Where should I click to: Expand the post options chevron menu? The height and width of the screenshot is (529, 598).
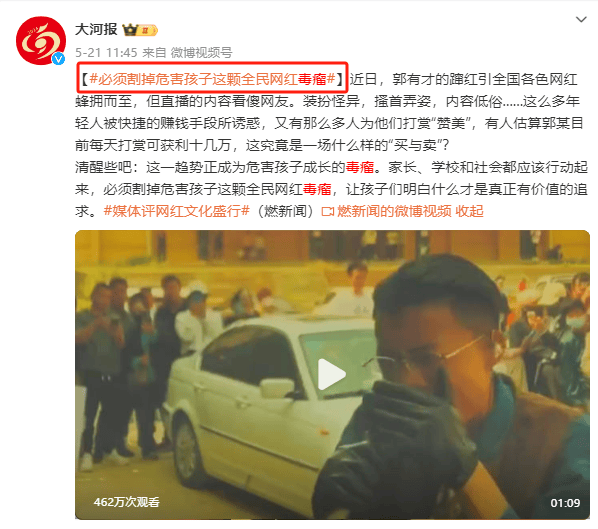581,19
